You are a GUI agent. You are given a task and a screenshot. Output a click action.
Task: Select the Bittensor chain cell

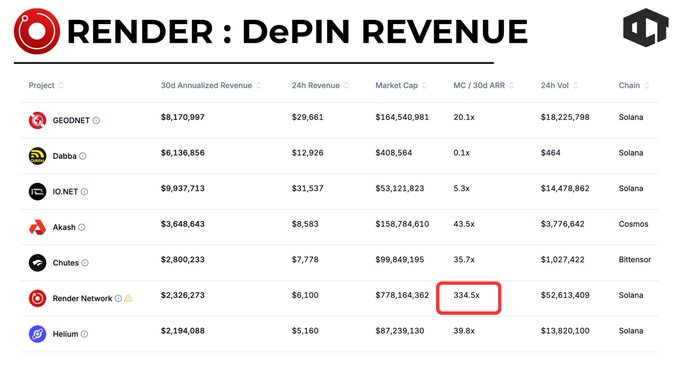point(635,259)
